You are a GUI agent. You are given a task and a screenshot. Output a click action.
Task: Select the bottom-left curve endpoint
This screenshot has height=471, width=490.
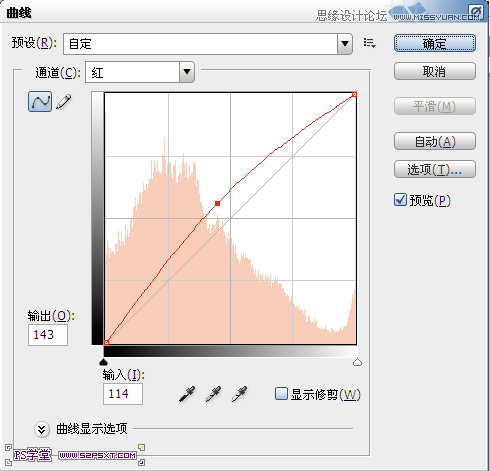tap(106, 342)
